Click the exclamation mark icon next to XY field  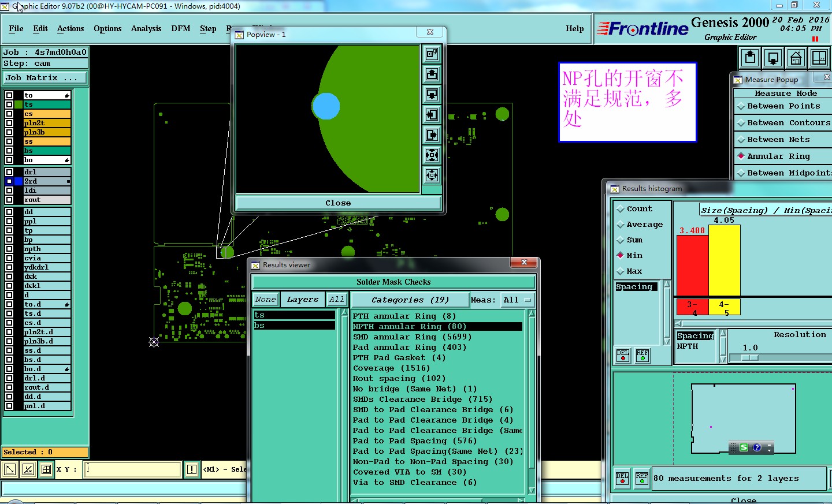click(191, 469)
